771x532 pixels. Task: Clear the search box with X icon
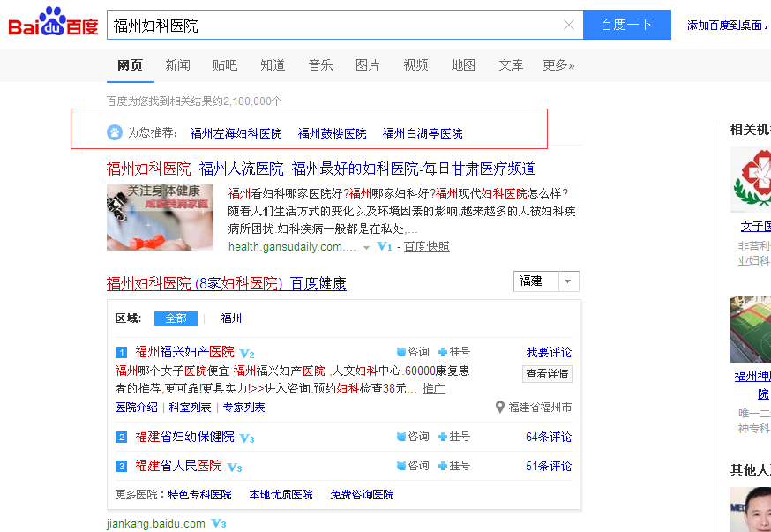(569, 25)
